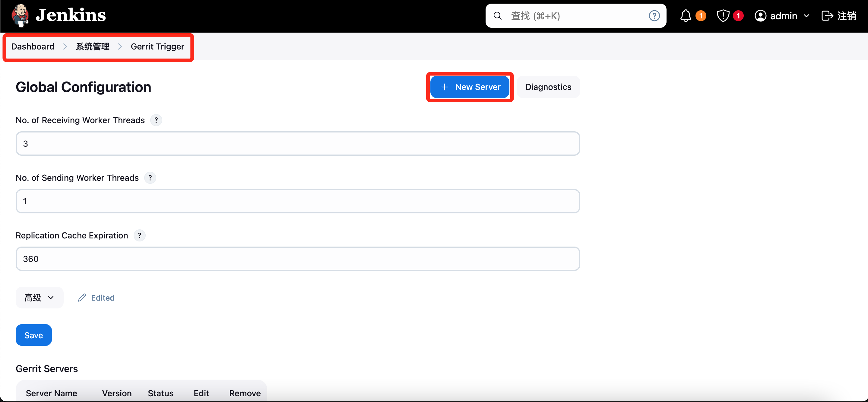Show help for Receiving Worker Threads
The width and height of the screenshot is (868, 402).
click(156, 120)
